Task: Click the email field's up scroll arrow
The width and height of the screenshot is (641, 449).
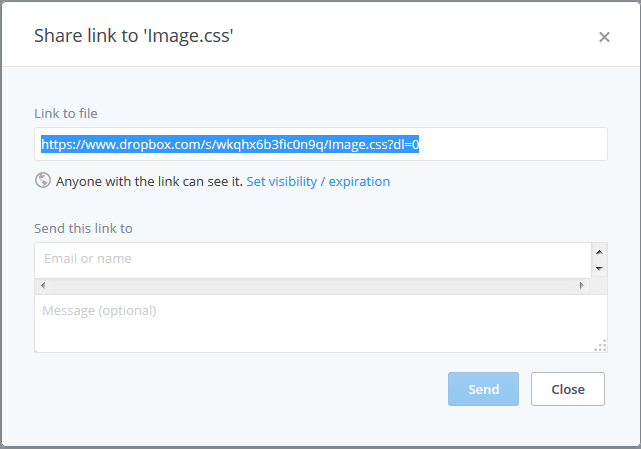Action: pos(599,252)
